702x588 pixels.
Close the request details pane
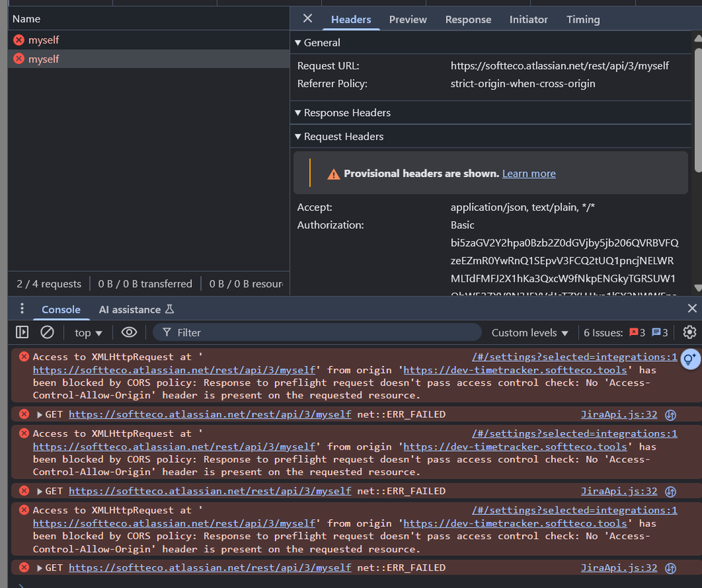(x=308, y=18)
